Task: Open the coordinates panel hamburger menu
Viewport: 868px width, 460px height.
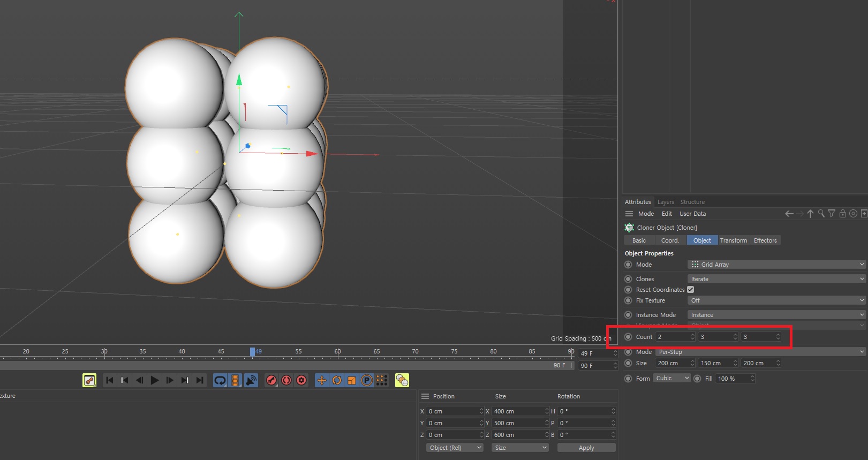Action: point(425,396)
